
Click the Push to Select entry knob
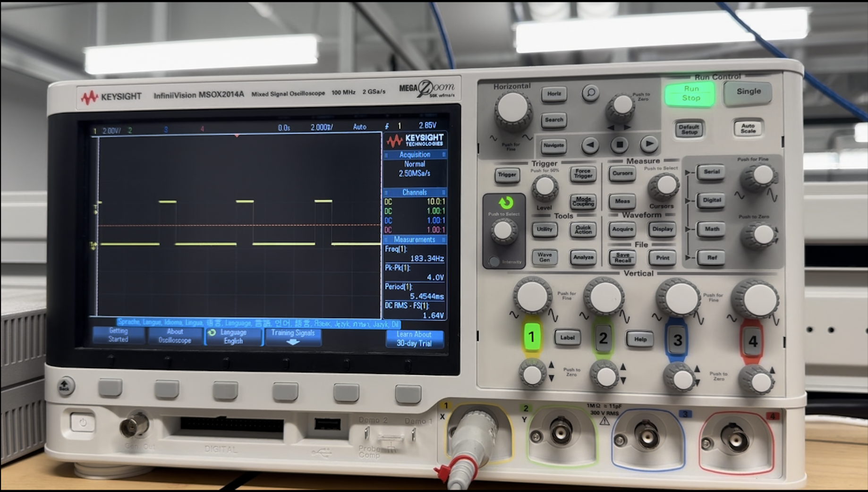tap(503, 231)
